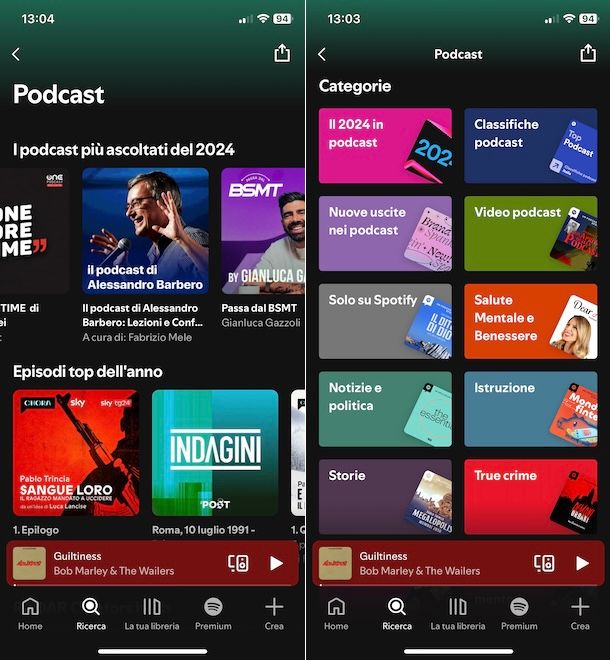Open Home tab on the right screen
Image resolution: width=610 pixels, height=660 pixels.
click(336, 614)
